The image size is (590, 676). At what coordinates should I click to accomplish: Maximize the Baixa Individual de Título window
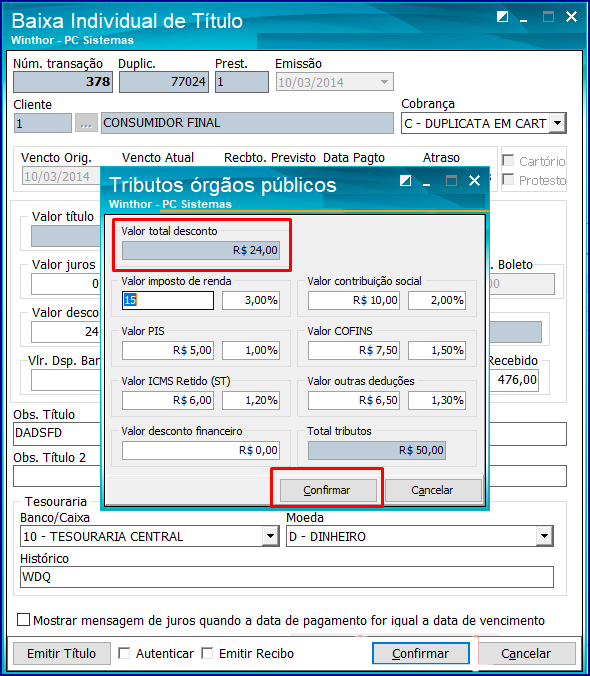tap(548, 17)
